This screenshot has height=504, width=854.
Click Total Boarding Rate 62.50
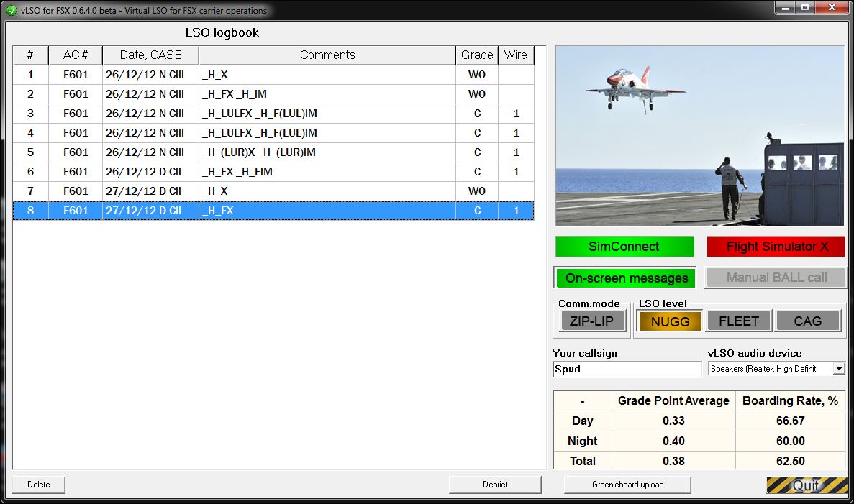click(790, 461)
